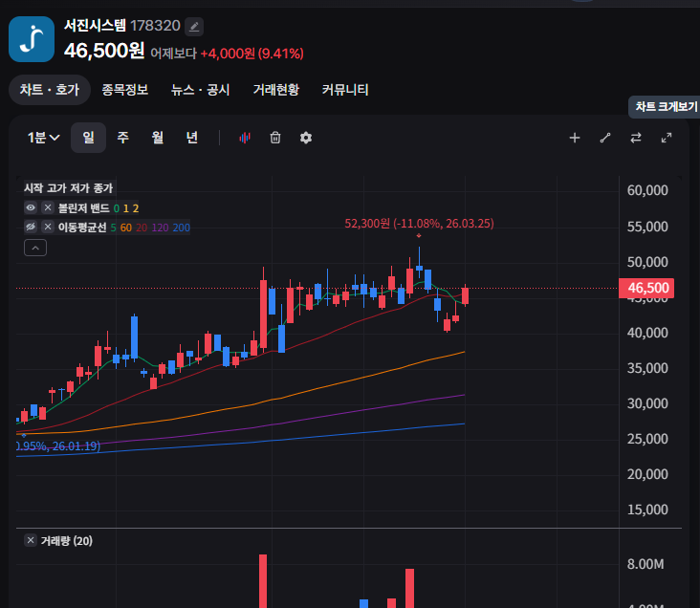Click the 이동평균선 label
This screenshot has height=608, width=700.
click(x=82, y=228)
